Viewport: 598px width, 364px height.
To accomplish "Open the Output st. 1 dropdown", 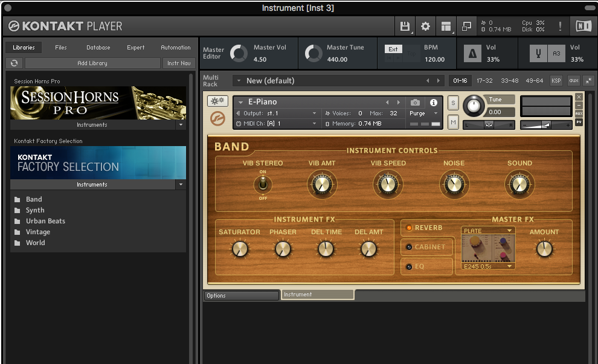I will click(314, 113).
